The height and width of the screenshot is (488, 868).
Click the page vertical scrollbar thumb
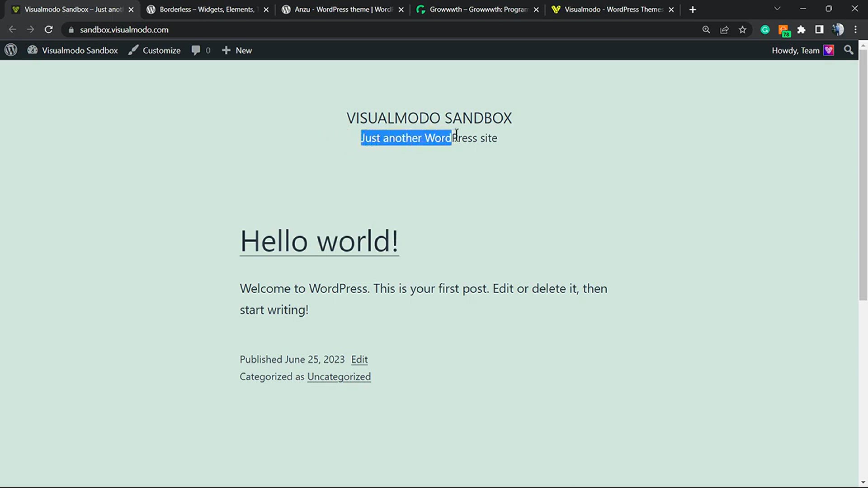pos(863,175)
